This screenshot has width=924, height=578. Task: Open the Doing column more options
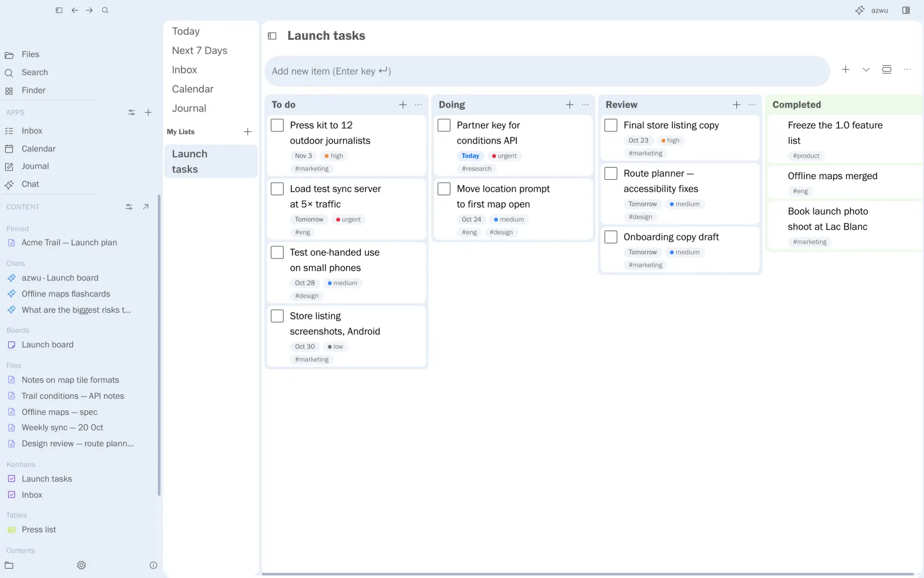pos(586,105)
